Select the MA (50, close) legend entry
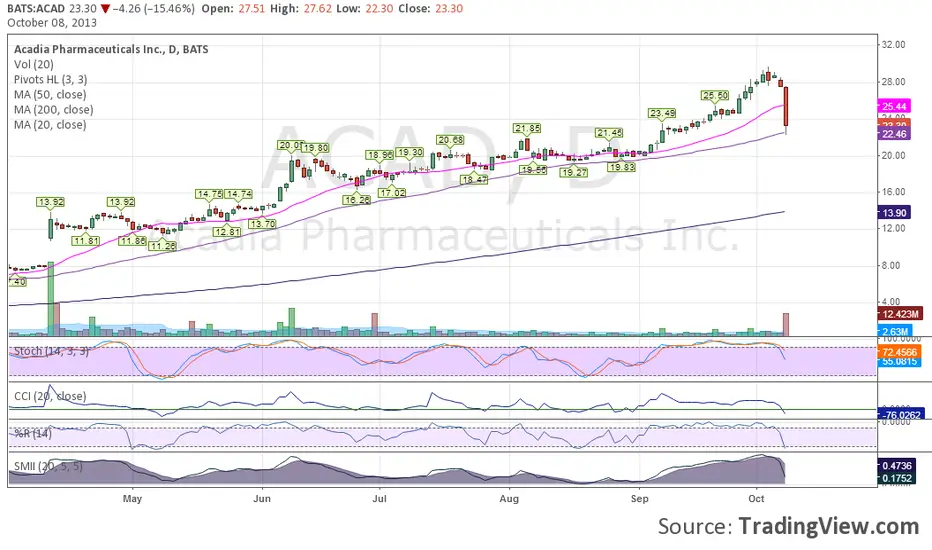The image size is (932, 550). tap(50, 95)
